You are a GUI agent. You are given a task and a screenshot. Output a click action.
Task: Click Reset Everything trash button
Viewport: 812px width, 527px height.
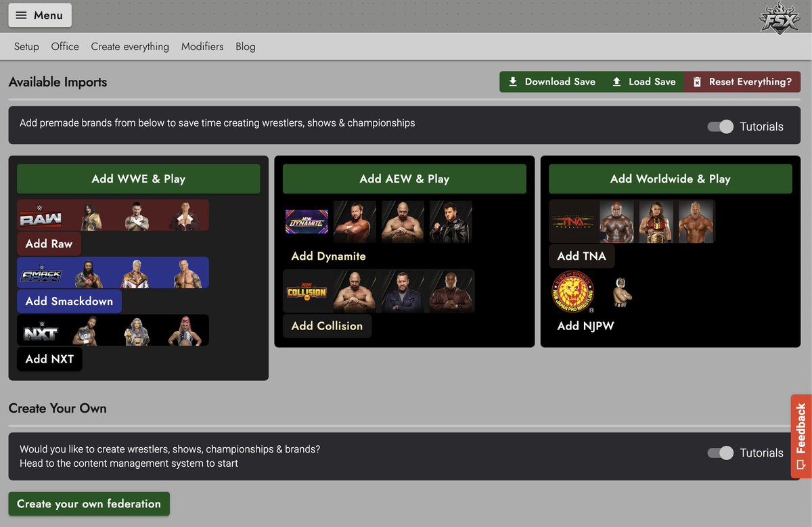(x=742, y=82)
